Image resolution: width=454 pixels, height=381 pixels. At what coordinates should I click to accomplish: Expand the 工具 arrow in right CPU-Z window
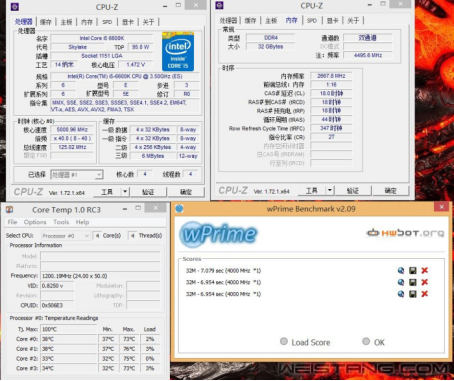(330, 190)
